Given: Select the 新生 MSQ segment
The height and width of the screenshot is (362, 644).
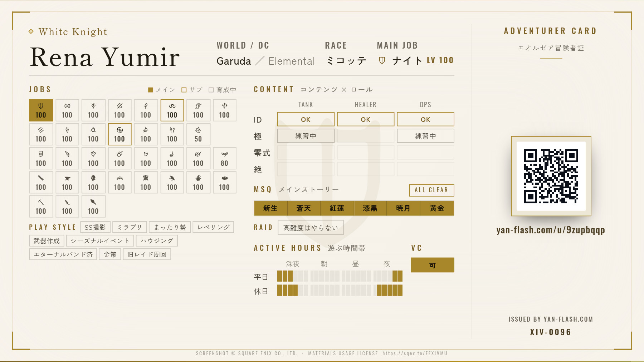Looking at the screenshot, I should coord(270,208).
